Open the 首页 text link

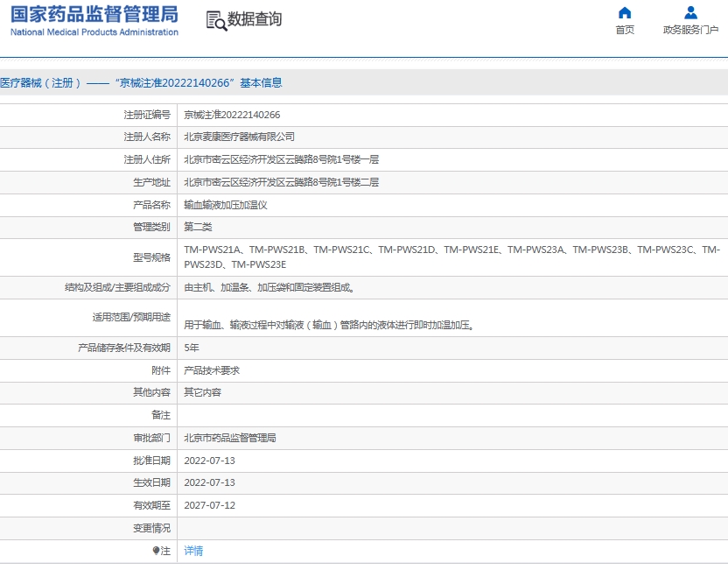625,30
